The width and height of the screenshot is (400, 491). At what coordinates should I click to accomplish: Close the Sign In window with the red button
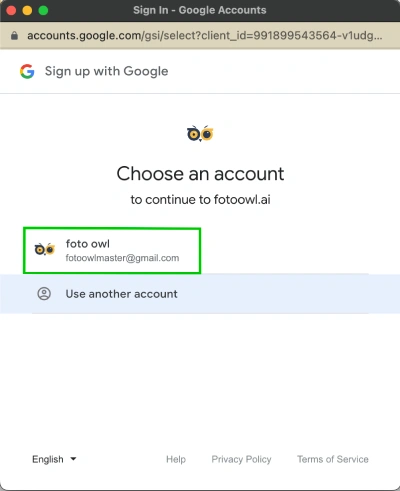[11, 10]
